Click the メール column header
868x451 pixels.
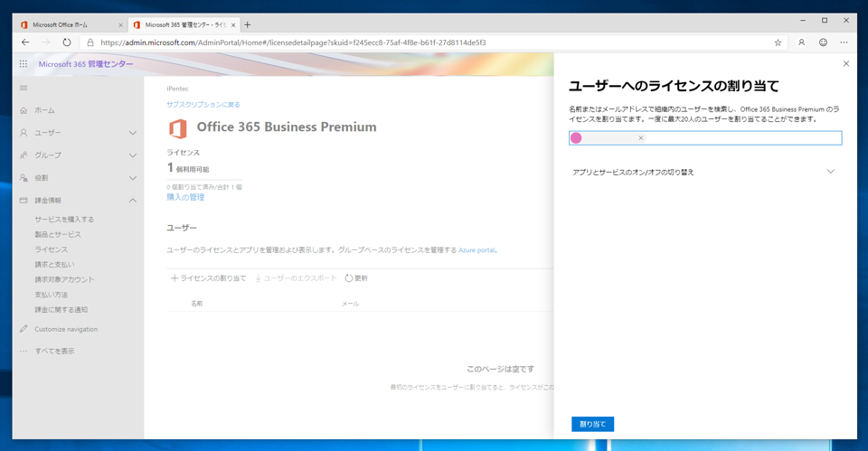tap(351, 304)
